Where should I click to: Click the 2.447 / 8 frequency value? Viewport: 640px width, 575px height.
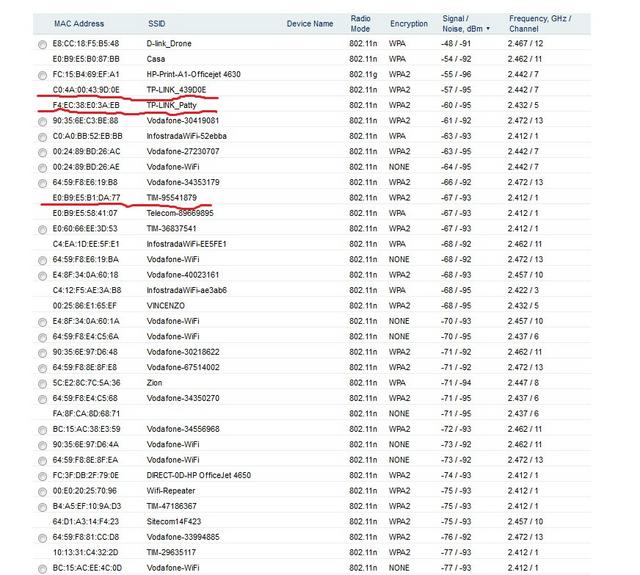(523, 383)
